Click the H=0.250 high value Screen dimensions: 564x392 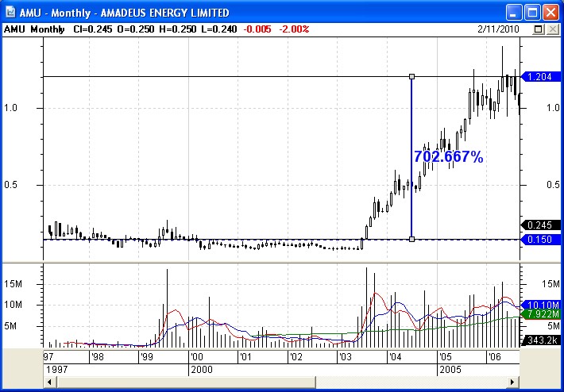click(178, 29)
